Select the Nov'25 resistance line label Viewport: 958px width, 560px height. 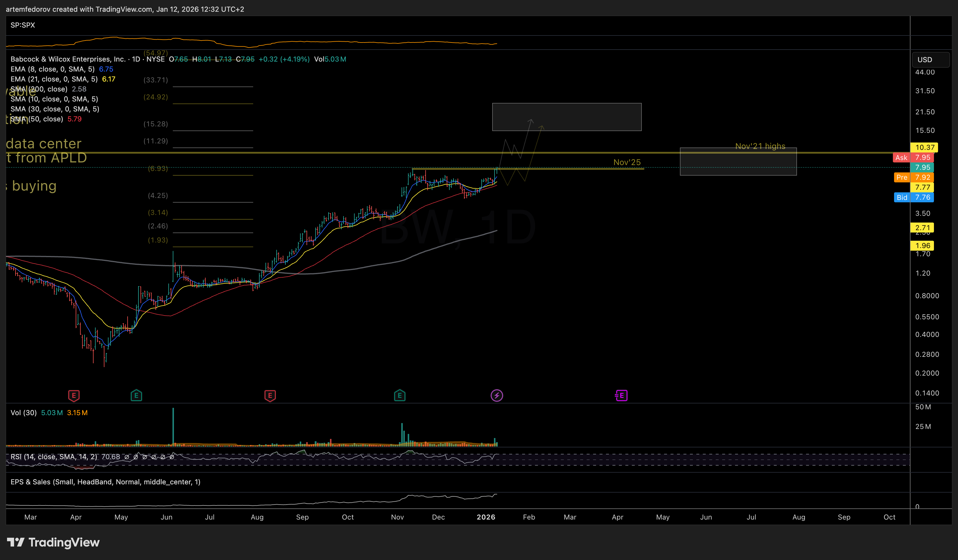pyautogui.click(x=627, y=162)
